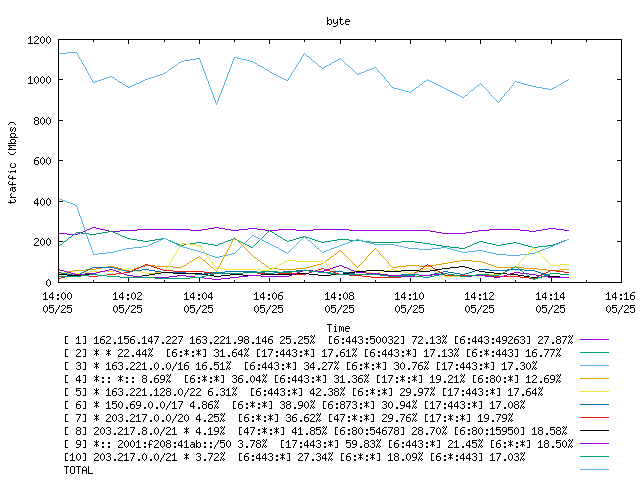Click the y-axis value 1200
The width and height of the screenshot is (640, 480).
point(39,40)
